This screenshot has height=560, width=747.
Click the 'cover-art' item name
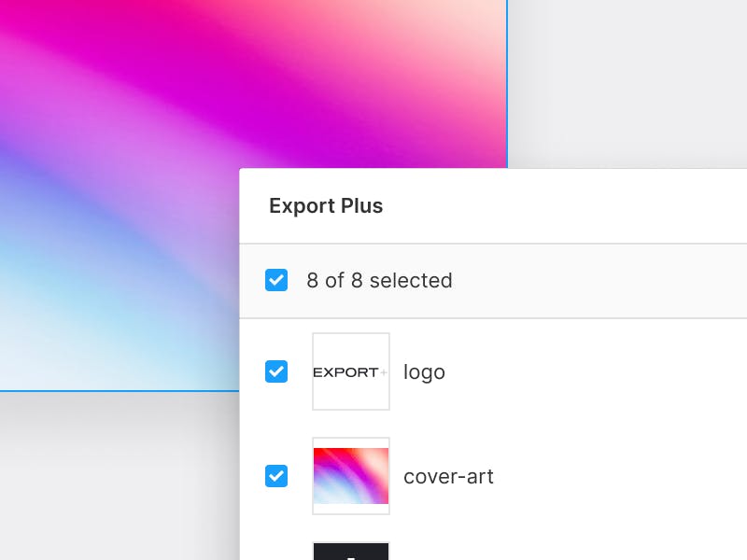pyautogui.click(x=448, y=477)
